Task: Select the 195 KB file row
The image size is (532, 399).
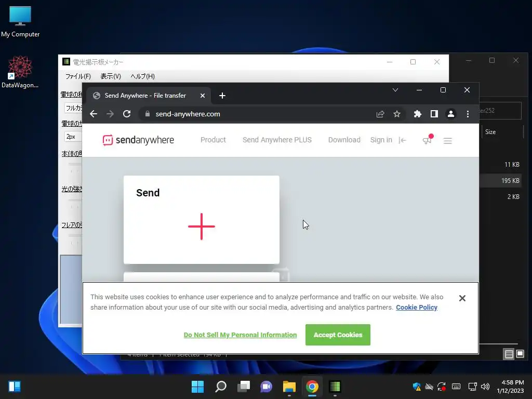Action: (500, 181)
